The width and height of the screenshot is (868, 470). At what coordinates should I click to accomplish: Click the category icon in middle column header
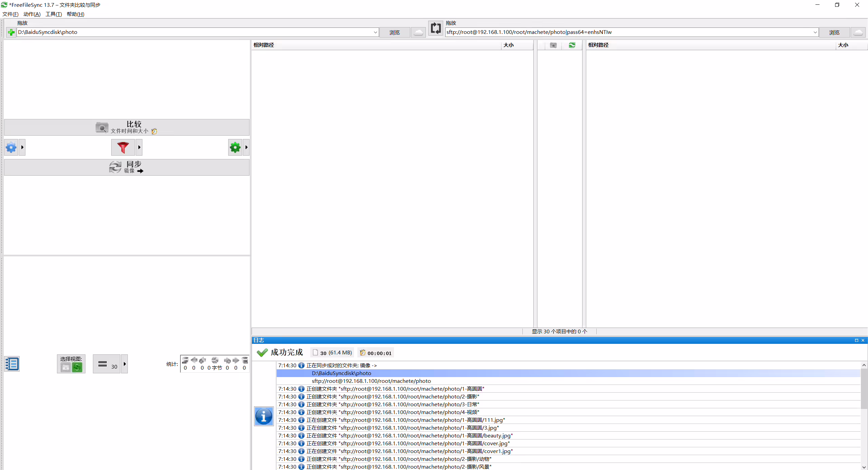(x=553, y=45)
